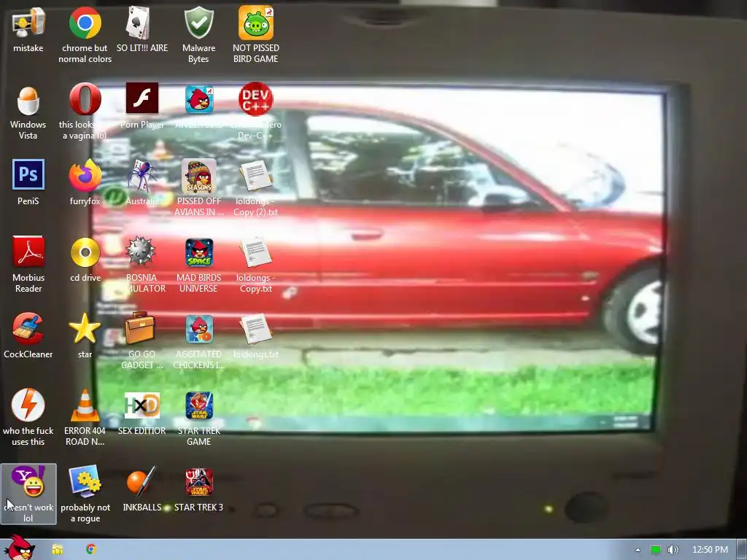Select the Yahoo Messenger smiley icon
The width and height of the screenshot is (747, 560).
[28, 481]
